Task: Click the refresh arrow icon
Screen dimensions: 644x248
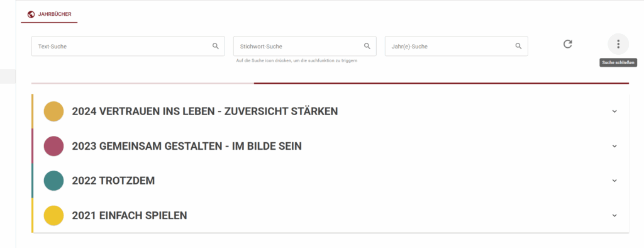Action: click(568, 44)
